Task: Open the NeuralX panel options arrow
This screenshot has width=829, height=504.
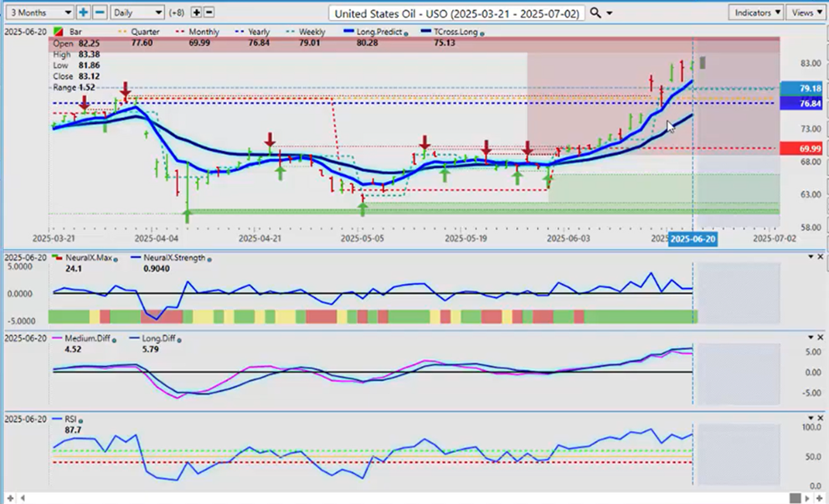Action: pyautogui.click(x=811, y=256)
